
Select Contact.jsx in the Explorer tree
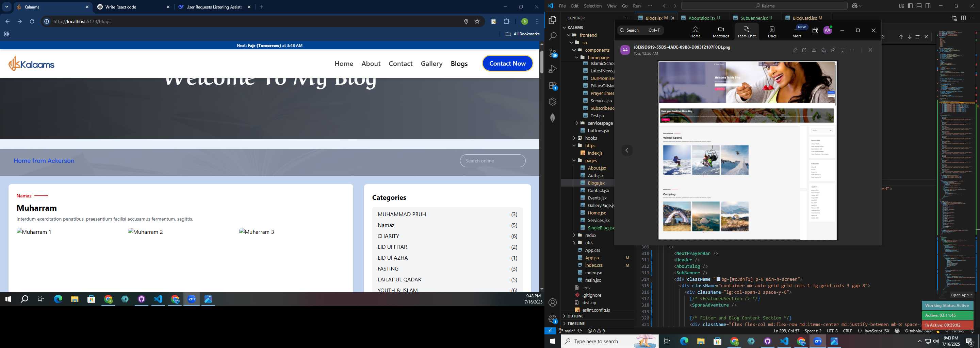point(598,190)
